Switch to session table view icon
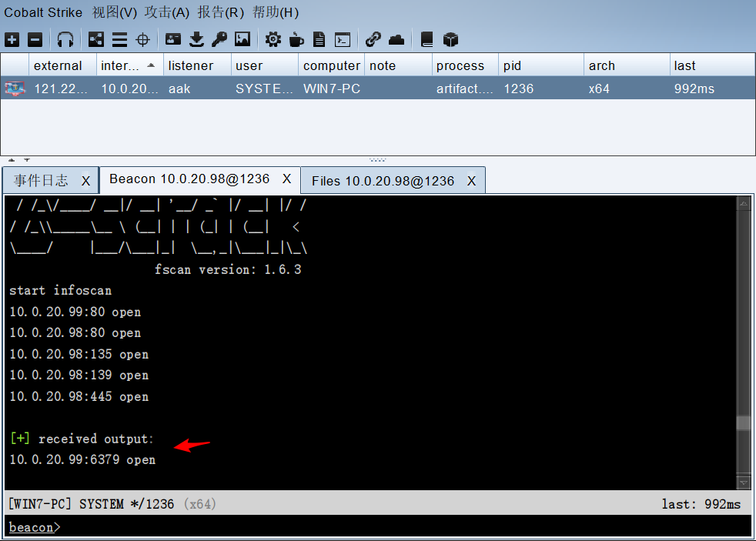This screenshot has width=756, height=541. pyautogui.click(x=119, y=39)
